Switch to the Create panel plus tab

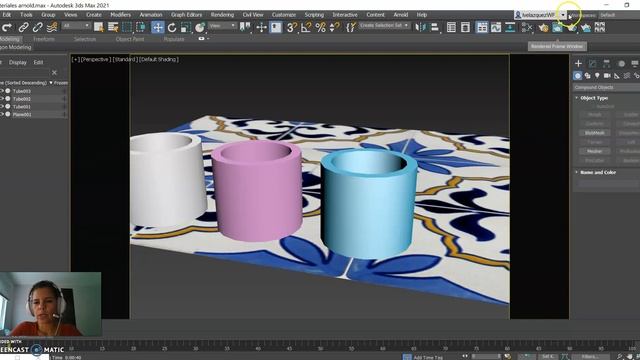coord(578,63)
